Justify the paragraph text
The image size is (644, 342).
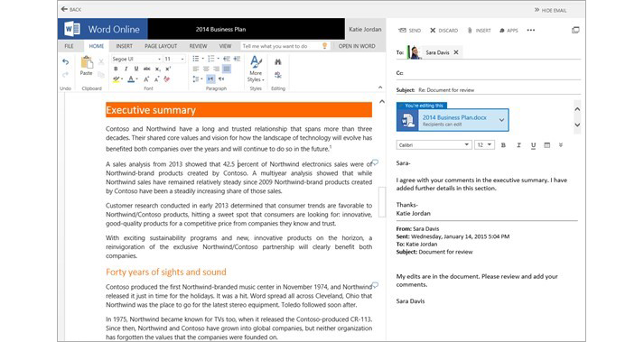point(227,69)
